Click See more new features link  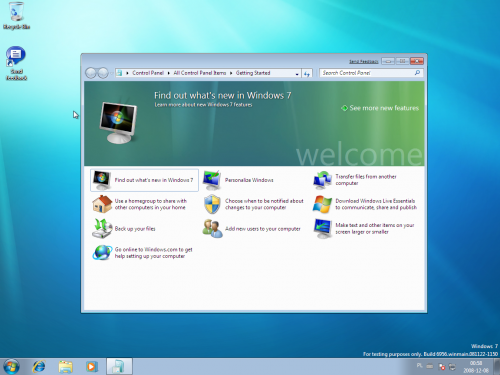pos(384,108)
